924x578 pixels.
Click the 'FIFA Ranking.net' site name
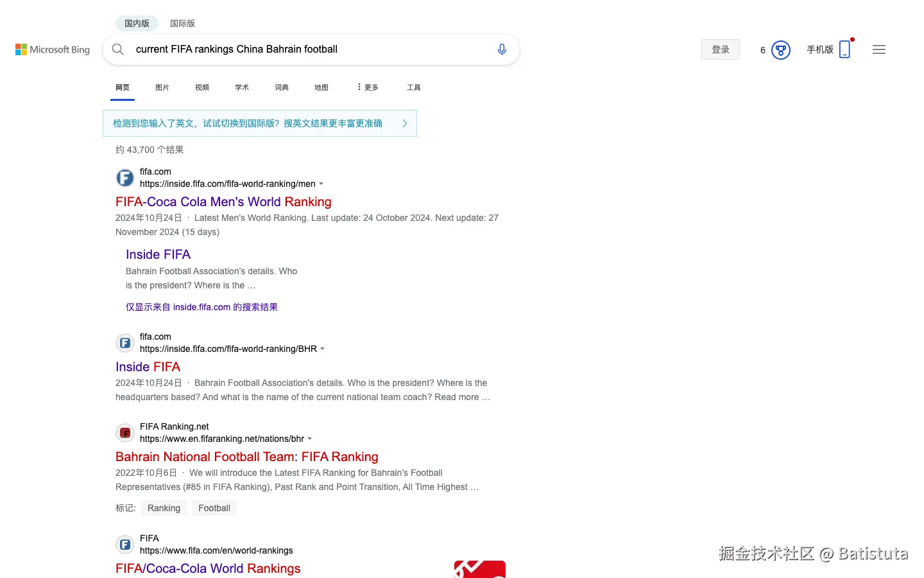click(x=175, y=426)
